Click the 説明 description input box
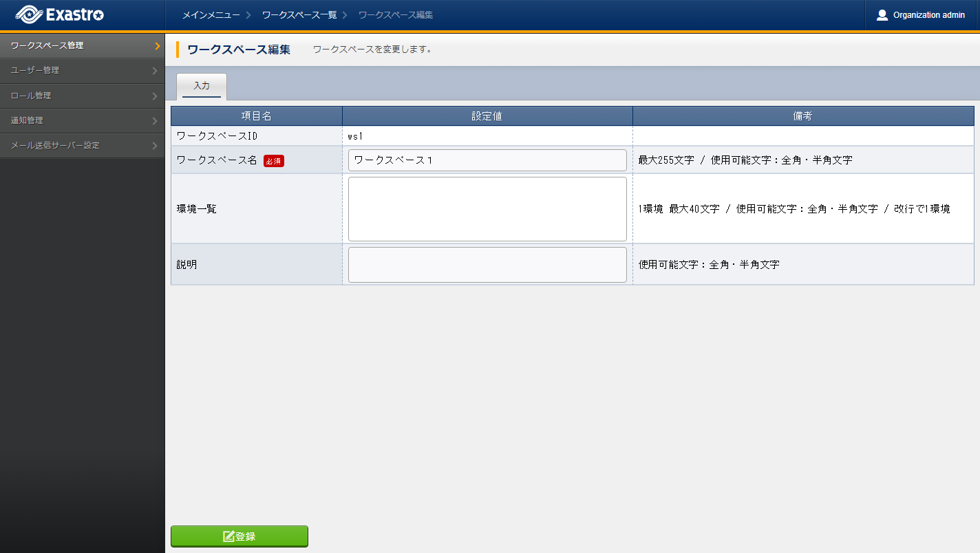The width and height of the screenshot is (980, 553). point(487,265)
